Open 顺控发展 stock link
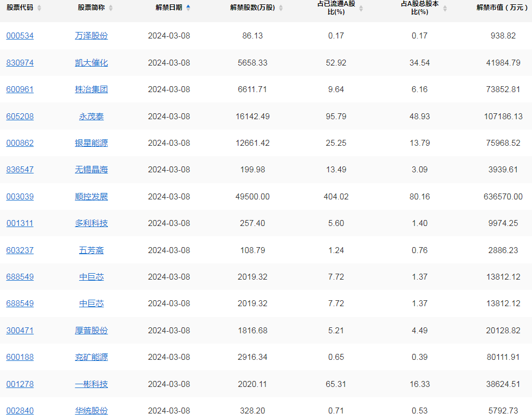 click(91, 197)
